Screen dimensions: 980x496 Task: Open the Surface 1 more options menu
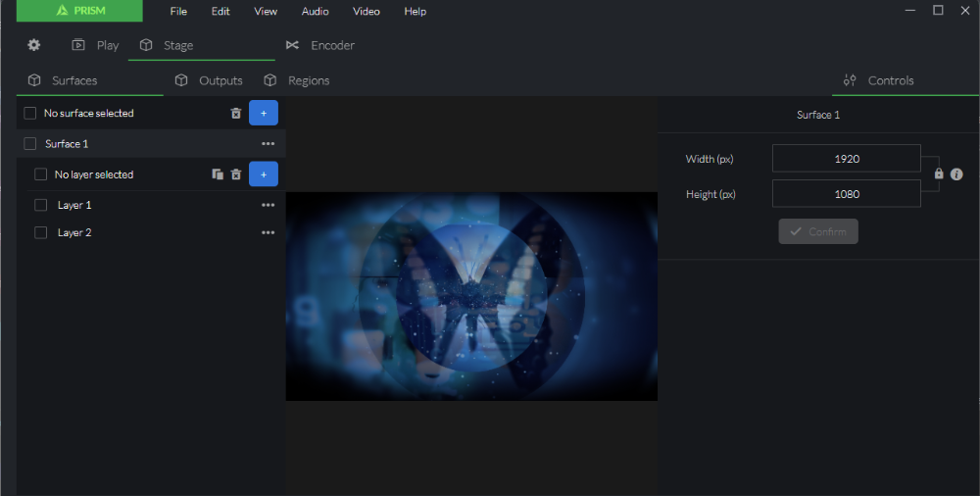269,144
